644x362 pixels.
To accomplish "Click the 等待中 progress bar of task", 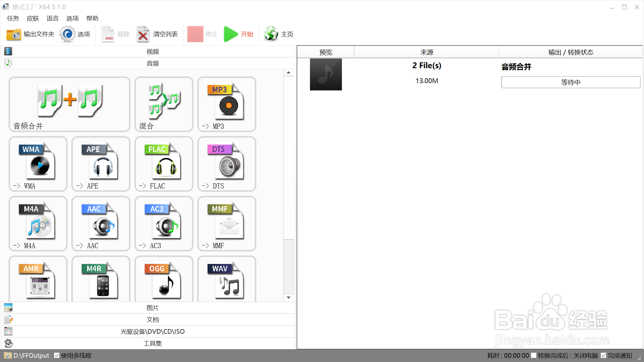I will coord(571,82).
